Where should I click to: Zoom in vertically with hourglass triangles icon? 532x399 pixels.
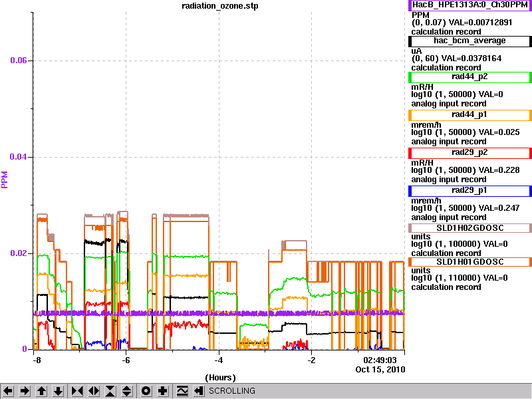pyautogui.click(x=110, y=391)
